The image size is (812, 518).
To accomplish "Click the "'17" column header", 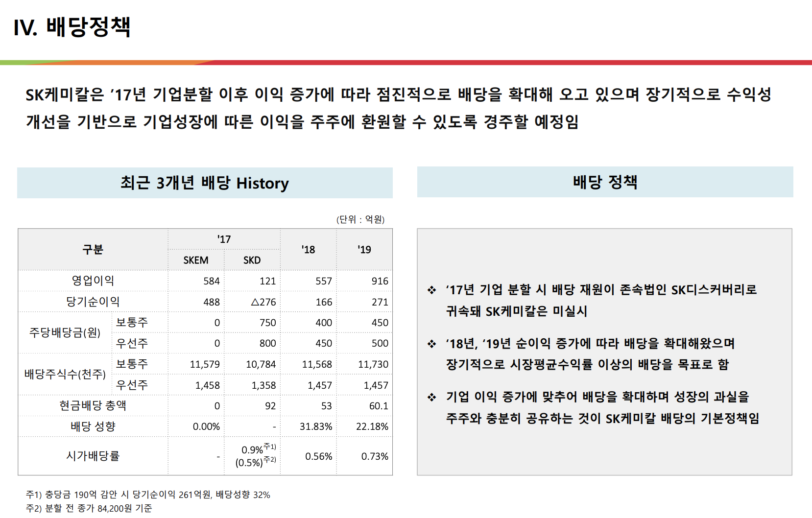I will click(224, 239).
